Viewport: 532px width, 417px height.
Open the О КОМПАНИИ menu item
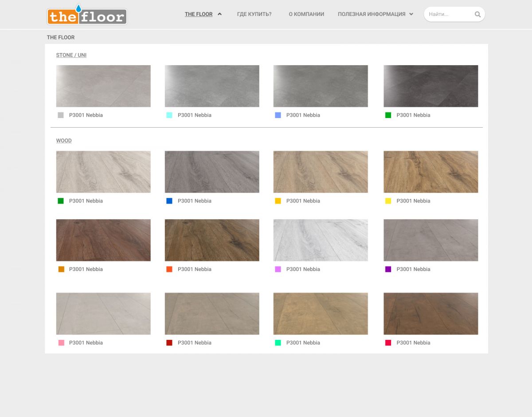click(x=306, y=14)
